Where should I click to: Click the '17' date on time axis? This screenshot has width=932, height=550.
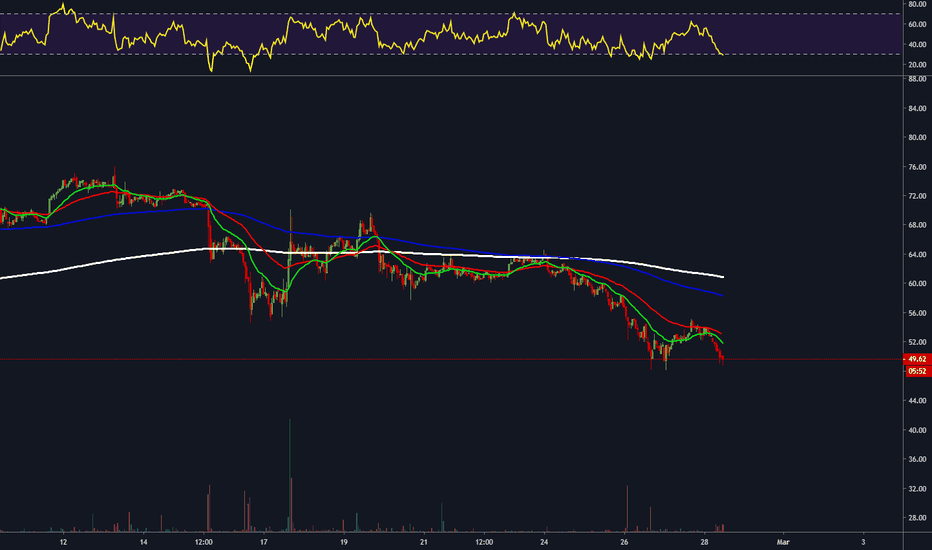(264, 542)
